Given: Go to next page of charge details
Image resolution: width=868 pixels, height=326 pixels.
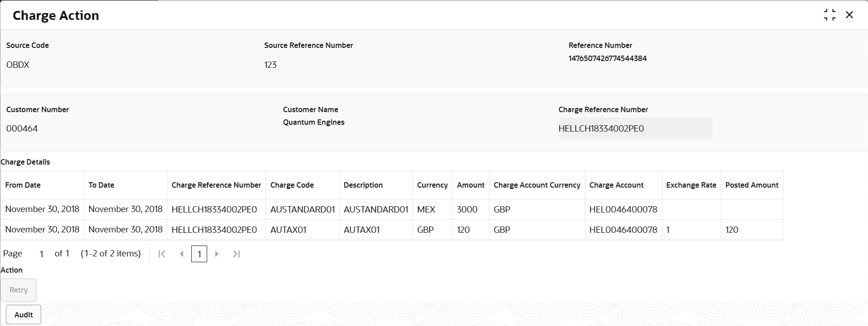Looking at the screenshot, I should coord(217,254).
